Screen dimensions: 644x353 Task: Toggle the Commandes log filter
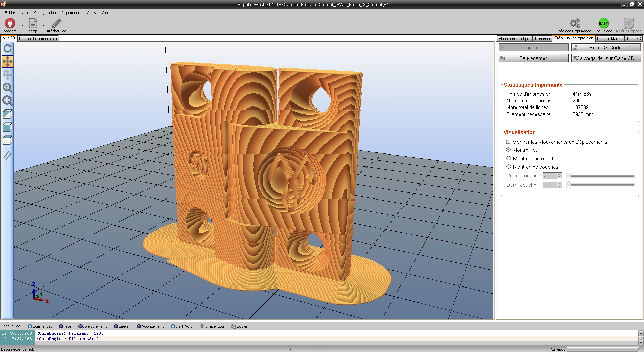pos(31,326)
